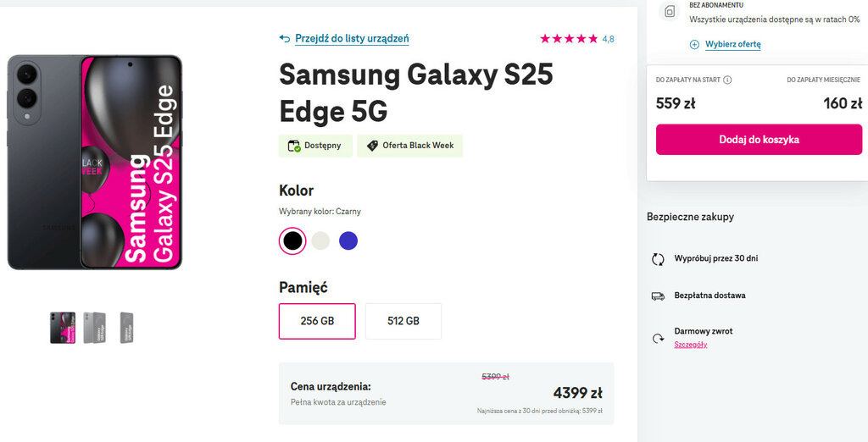Click the free delivery truck icon
Viewport: 868px width, 442px height.
click(x=658, y=296)
